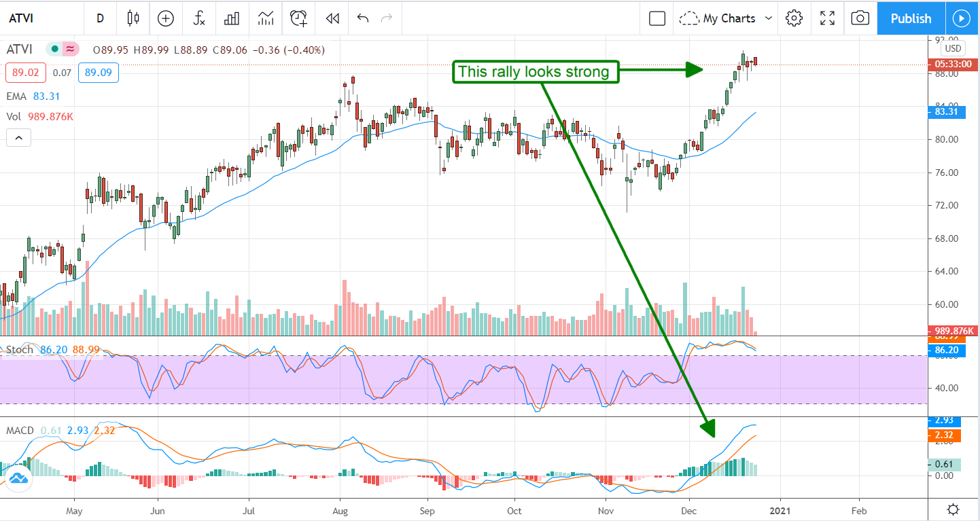Image resolution: width=980 pixels, height=521 pixels.
Task: Toggle fullscreen mode for the chart
Action: (x=827, y=18)
